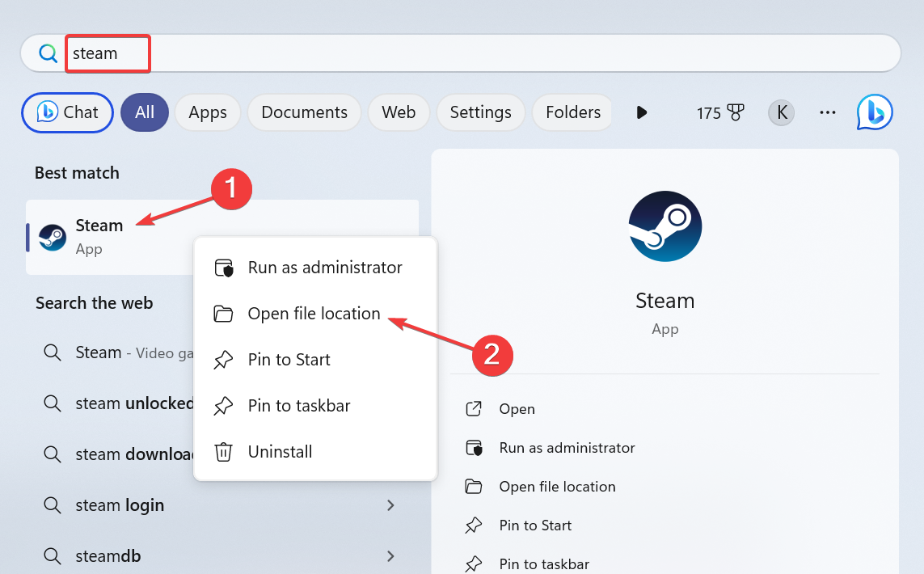
Task: Click the folder icon beside context menu Open file location
Action: [x=223, y=314]
